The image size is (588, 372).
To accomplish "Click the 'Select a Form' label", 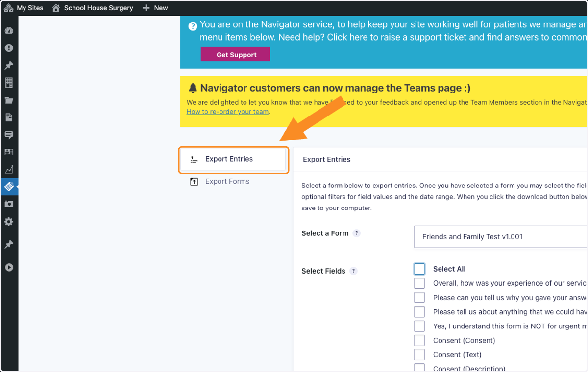I will pyautogui.click(x=325, y=233).
